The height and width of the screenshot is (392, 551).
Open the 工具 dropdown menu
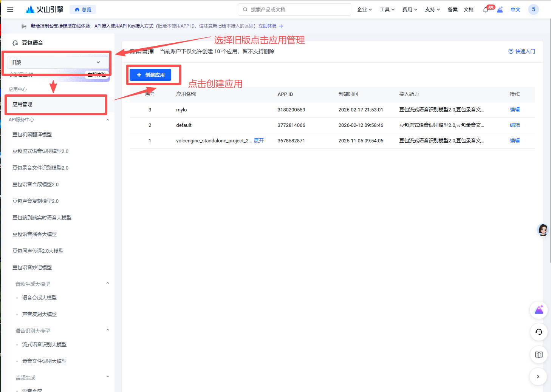click(387, 9)
